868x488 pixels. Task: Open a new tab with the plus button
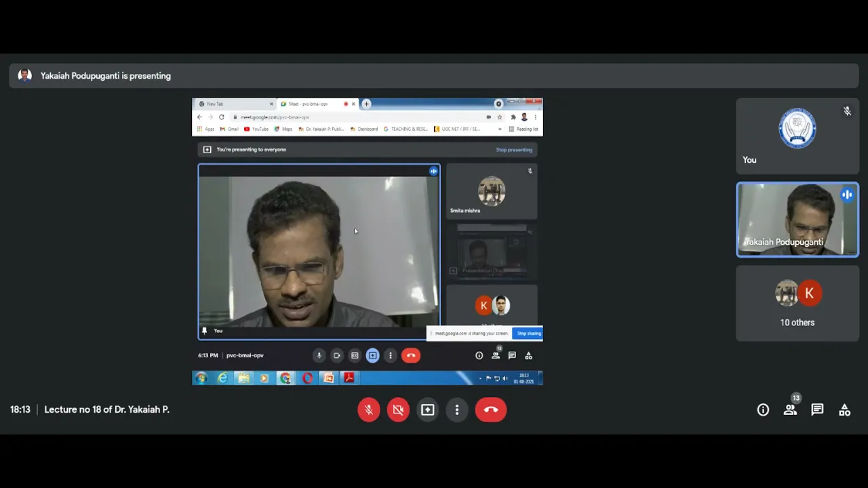[x=366, y=104]
